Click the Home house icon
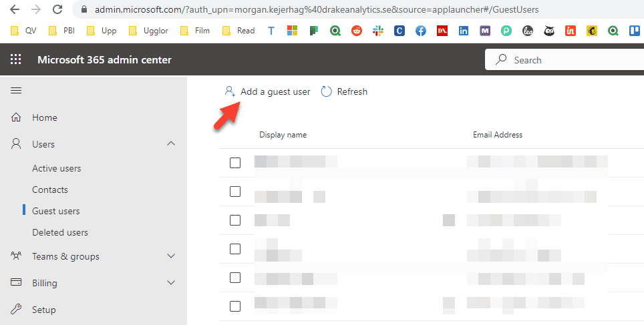Viewport: 644px width, 325px height. tap(16, 117)
